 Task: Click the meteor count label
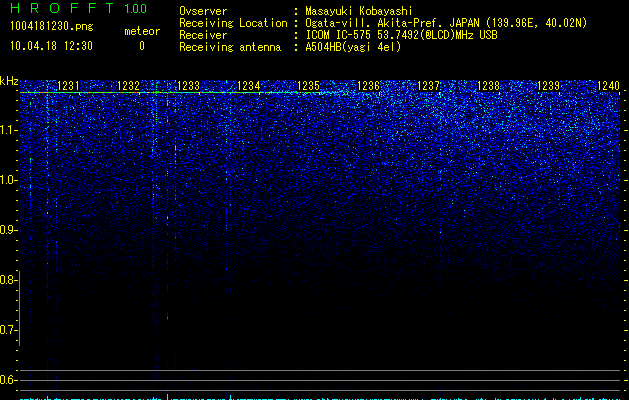(x=142, y=31)
